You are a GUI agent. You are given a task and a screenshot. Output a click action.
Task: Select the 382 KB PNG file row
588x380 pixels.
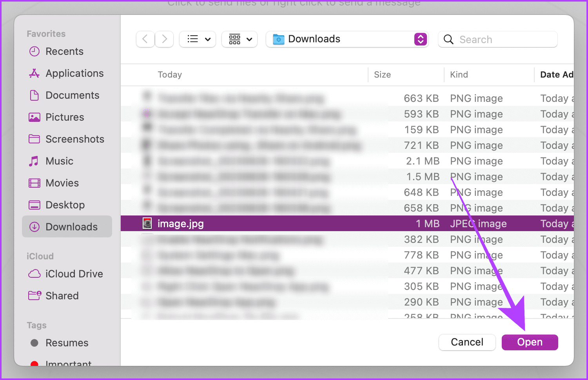pos(347,239)
